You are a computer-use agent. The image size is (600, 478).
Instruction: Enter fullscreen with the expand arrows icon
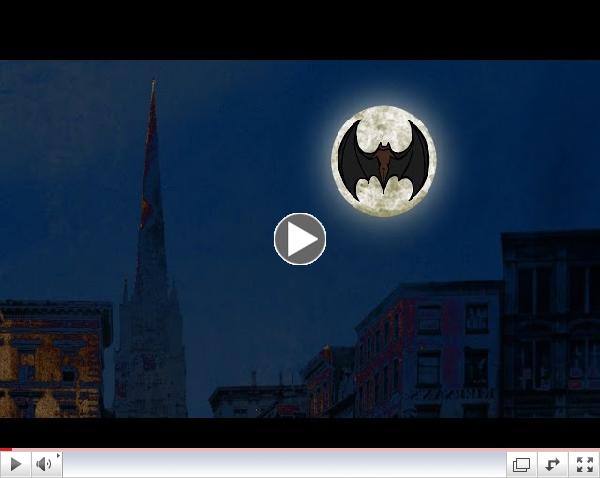click(584, 465)
